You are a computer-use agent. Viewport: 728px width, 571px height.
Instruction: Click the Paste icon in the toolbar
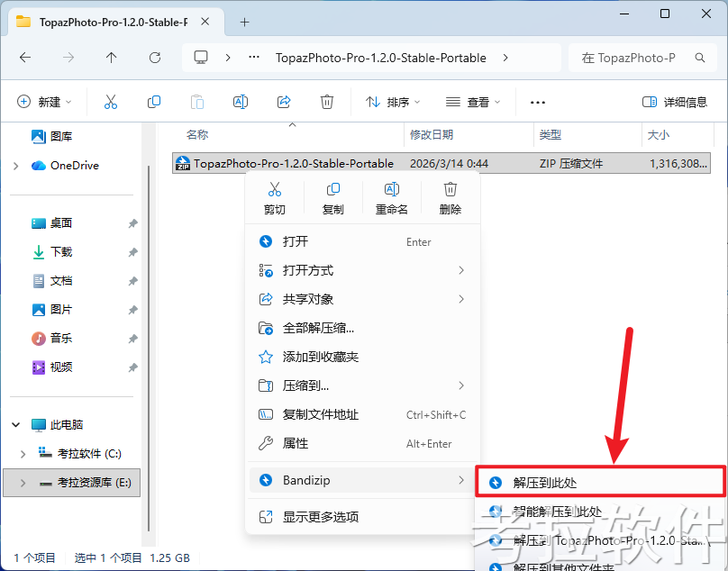click(197, 102)
